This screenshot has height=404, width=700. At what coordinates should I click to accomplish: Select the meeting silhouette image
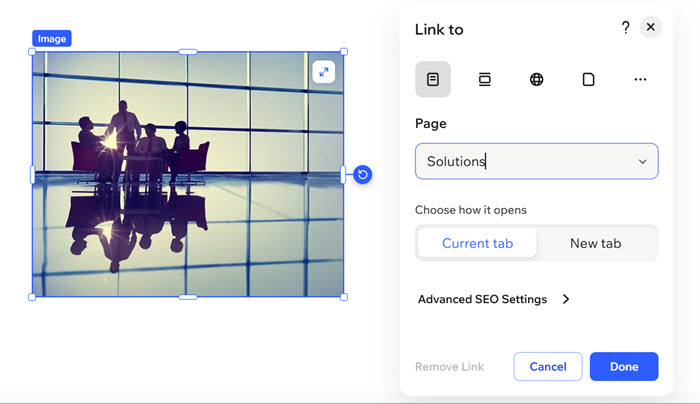188,175
